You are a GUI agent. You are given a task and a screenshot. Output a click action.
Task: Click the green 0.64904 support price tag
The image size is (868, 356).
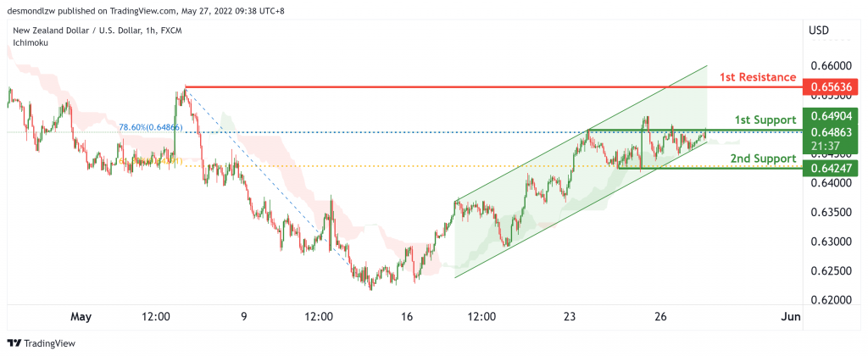coord(831,116)
